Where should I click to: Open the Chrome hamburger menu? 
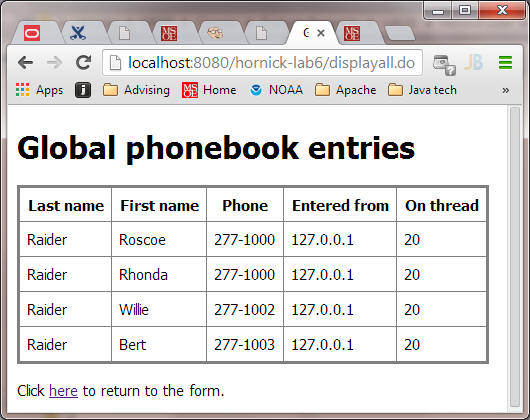[x=505, y=63]
